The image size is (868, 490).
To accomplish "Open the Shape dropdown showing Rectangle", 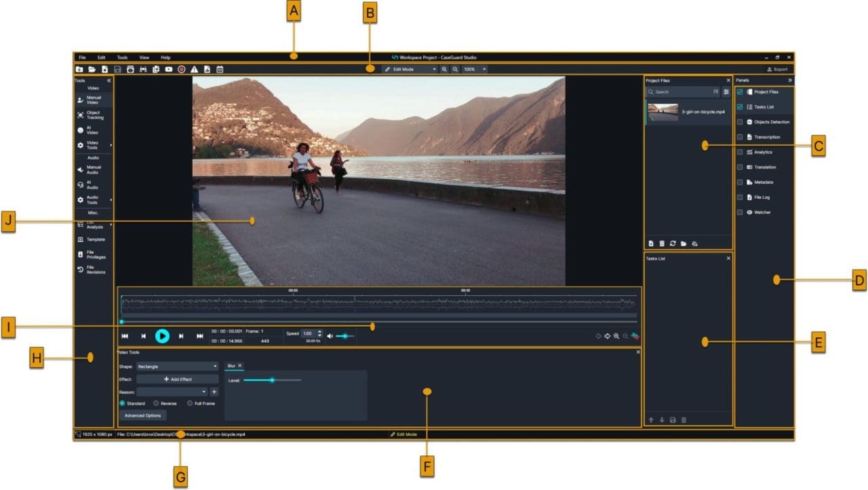I will [177, 366].
